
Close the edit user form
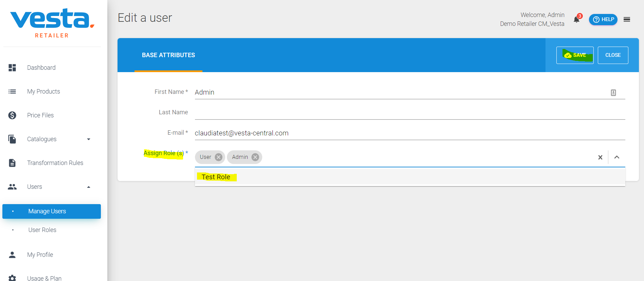(x=613, y=55)
